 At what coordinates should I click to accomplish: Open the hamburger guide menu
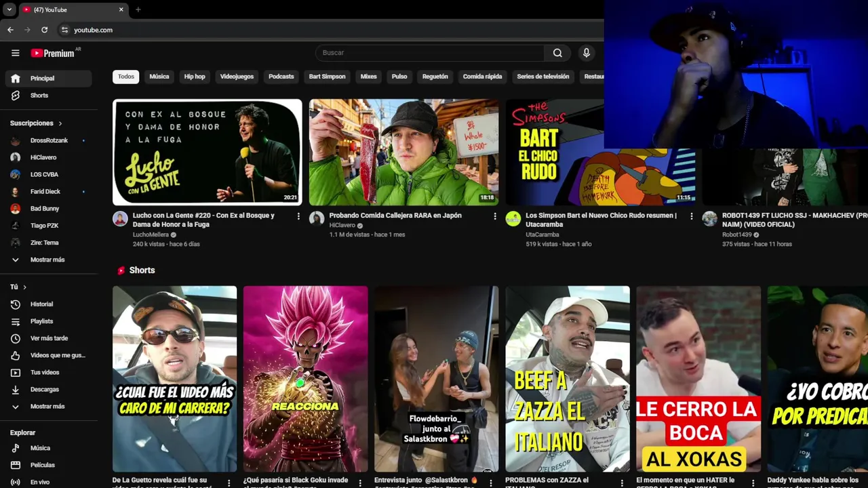click(x=15, y=53)
